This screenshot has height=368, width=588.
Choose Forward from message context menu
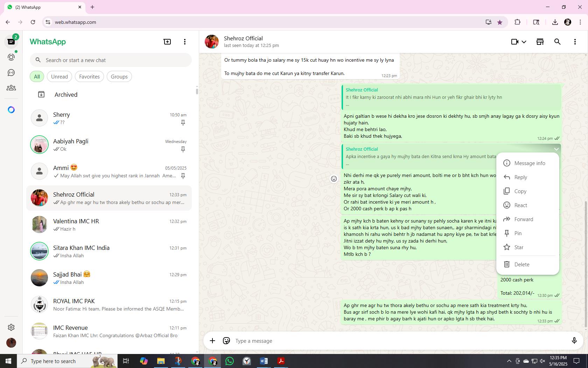click(x=527, y=219)
